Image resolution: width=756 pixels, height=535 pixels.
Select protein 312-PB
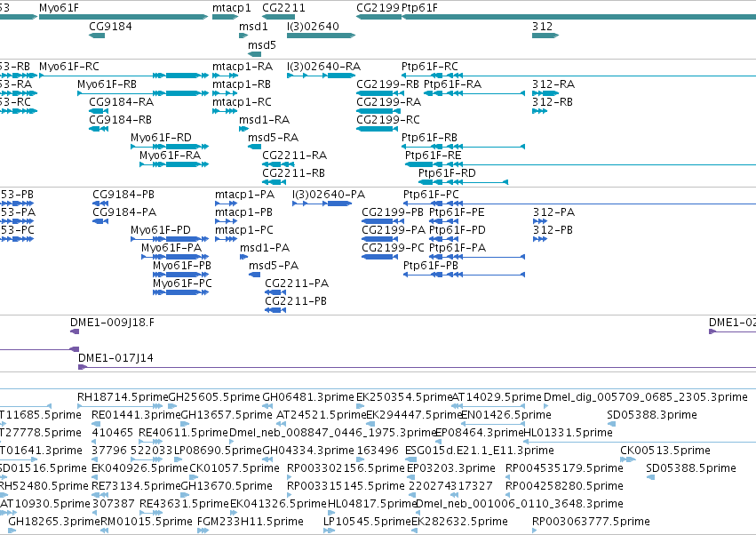coord(540,239)
